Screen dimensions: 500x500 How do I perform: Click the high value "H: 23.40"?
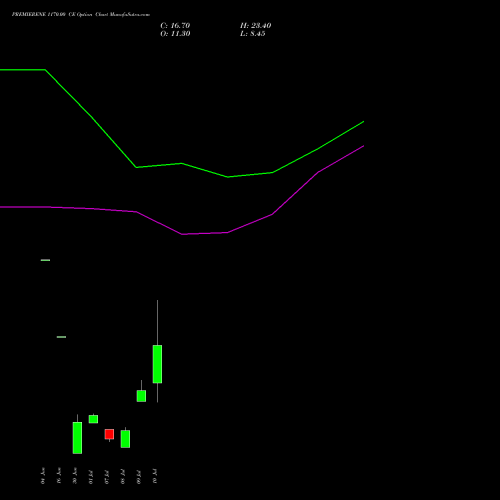coord(255,26)
